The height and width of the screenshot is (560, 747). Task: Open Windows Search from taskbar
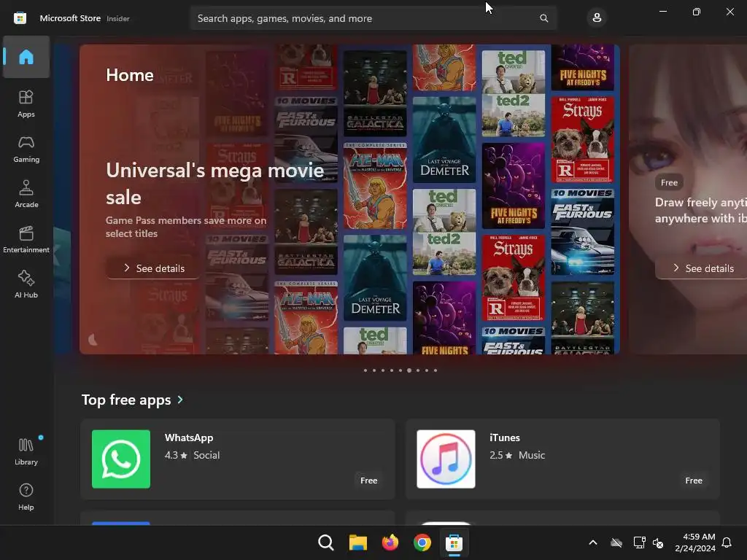[x=326, y=542]
